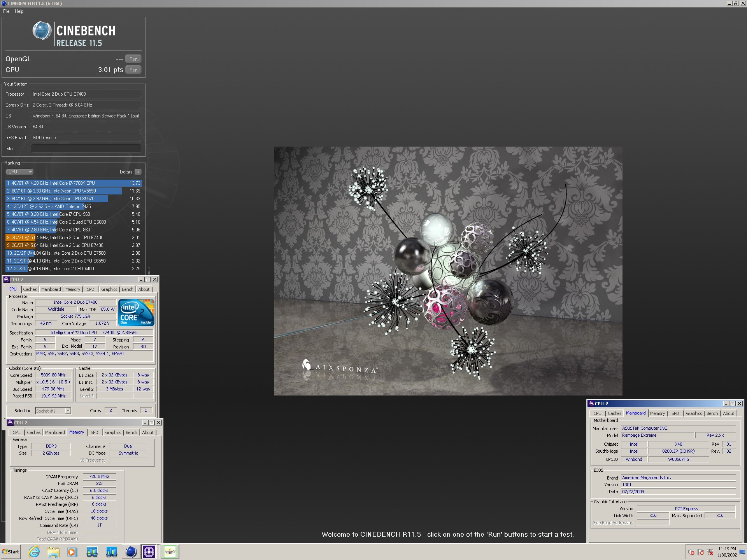Click Core Voltage value 1.872 V
The height and width of the screenshot is (560, 747).
(102, 324)
